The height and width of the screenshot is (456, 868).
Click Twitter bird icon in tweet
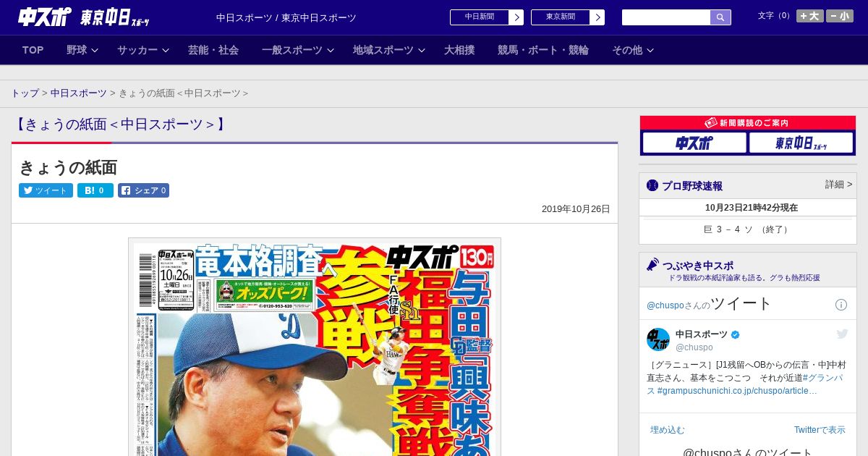(842, 334)
